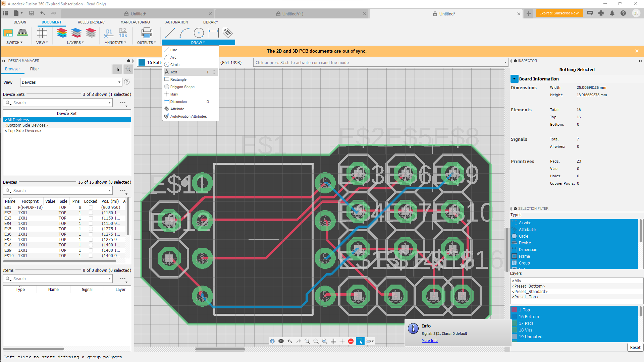Collapse the Board Information section

click(515, 78)
